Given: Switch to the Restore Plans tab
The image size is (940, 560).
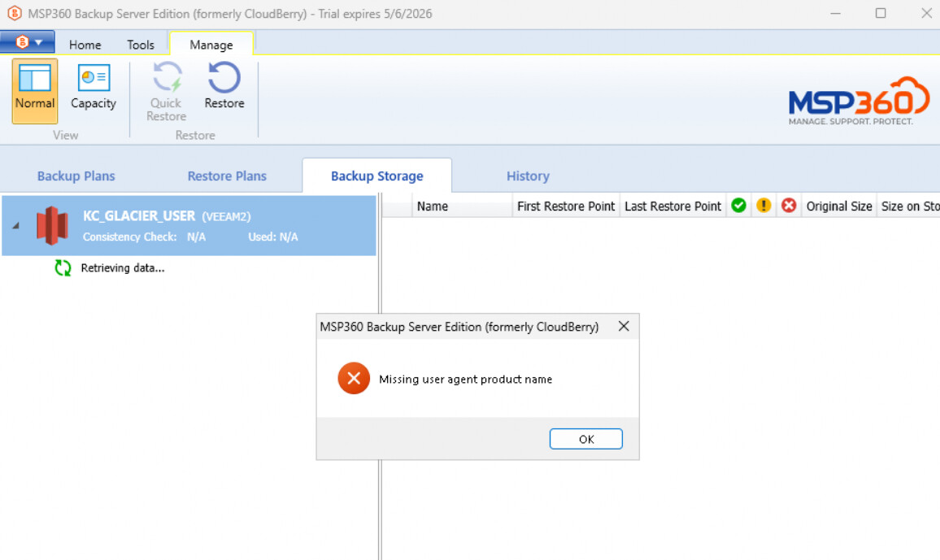Looking at the screenshot, I should click(x=227, y=176).
